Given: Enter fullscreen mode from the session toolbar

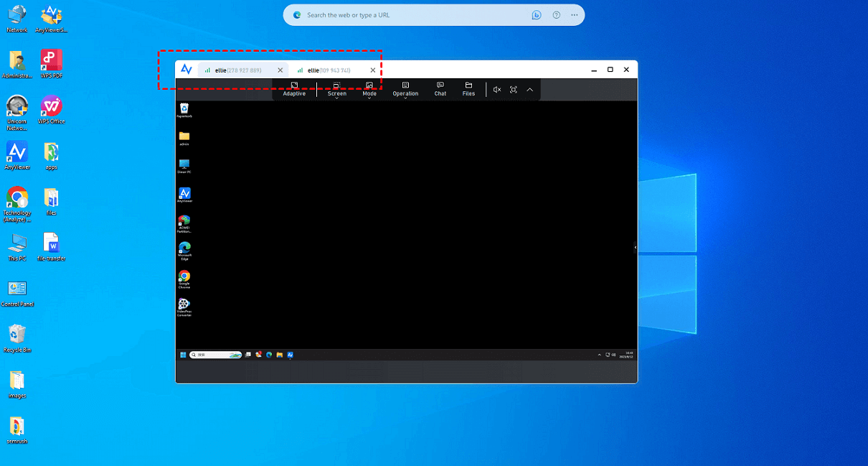Looking at the screenshot, I should [514, 90].
